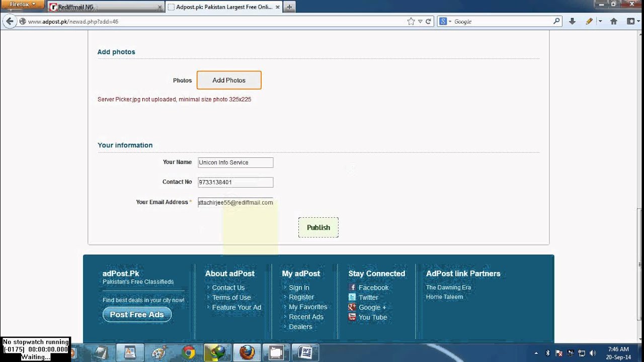Click the Bluetooth tray icon
Image resolution: width=644 pixels, height=362 pixels.
(x=548, y=353)
